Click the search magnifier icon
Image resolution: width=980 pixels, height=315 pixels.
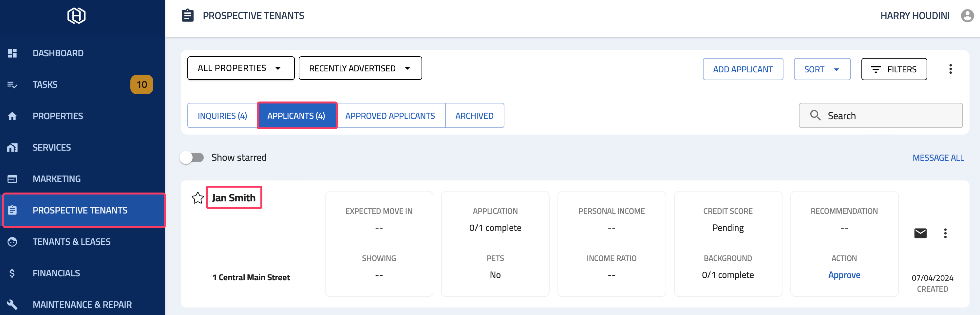pos(815,115)
